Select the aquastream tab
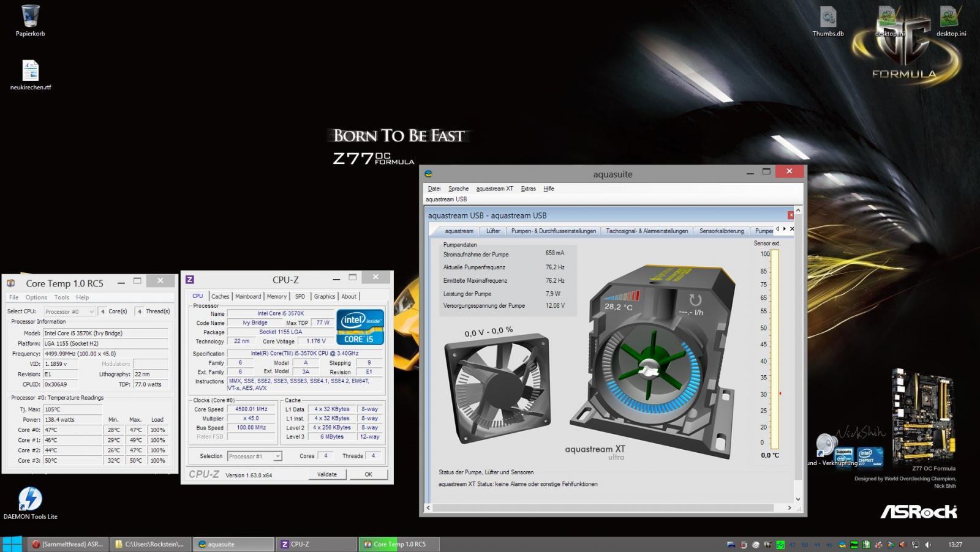Image resolution: width=980 pixels, height=552 pixels. 459,231
